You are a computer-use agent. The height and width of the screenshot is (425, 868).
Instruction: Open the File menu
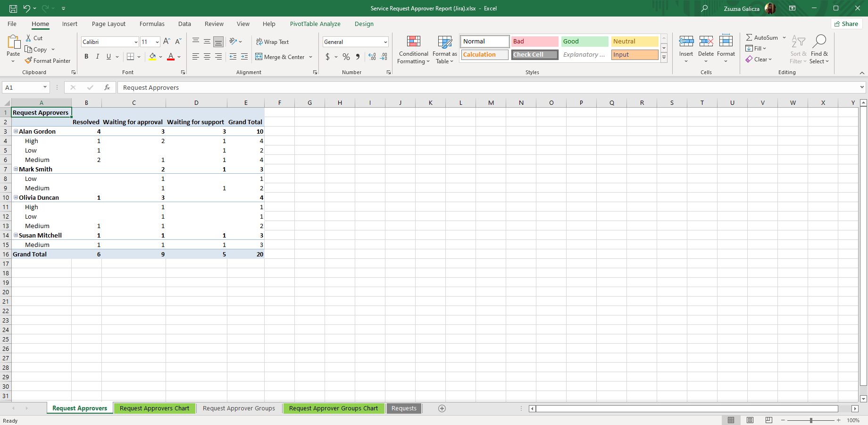click(x=12, y=24)
